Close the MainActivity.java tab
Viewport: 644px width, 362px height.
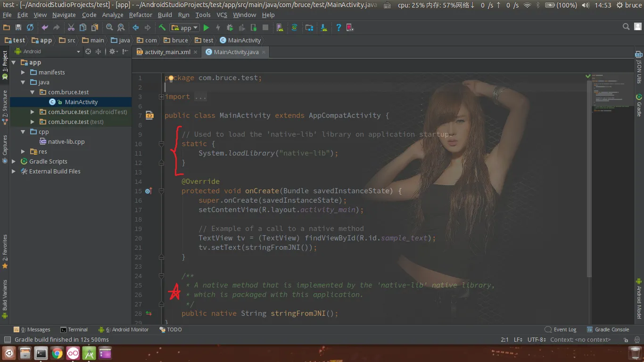[x=264, y=52]
